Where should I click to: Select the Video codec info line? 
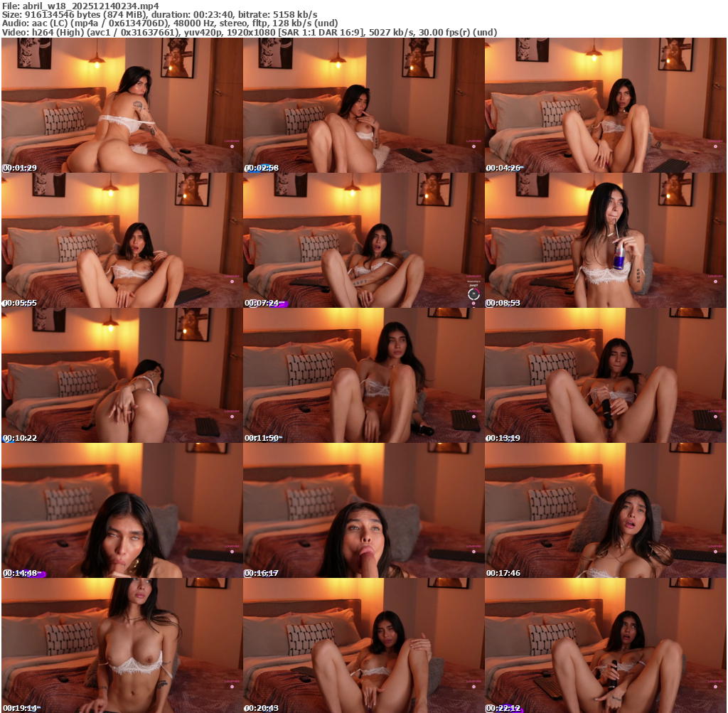[249, 33]
